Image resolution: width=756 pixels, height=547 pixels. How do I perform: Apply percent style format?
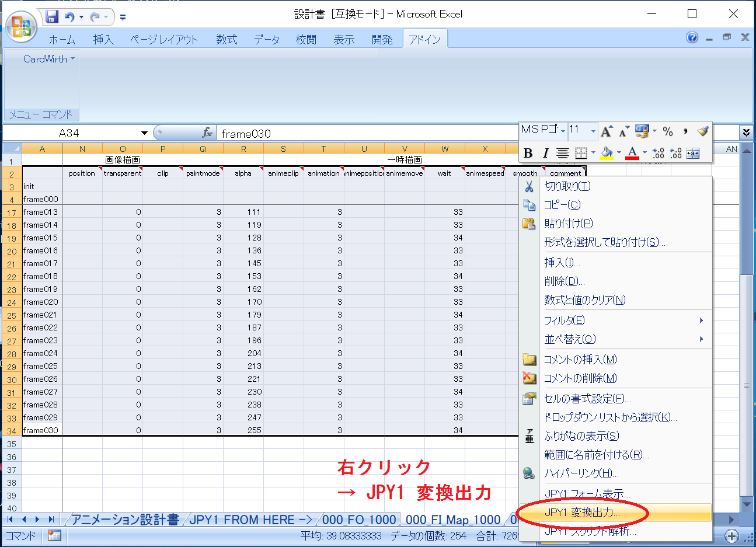click(x=668, y=131)
